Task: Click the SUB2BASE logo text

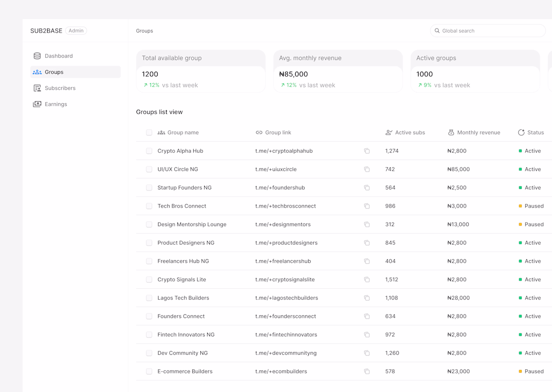Action: (x=46, y=31)
